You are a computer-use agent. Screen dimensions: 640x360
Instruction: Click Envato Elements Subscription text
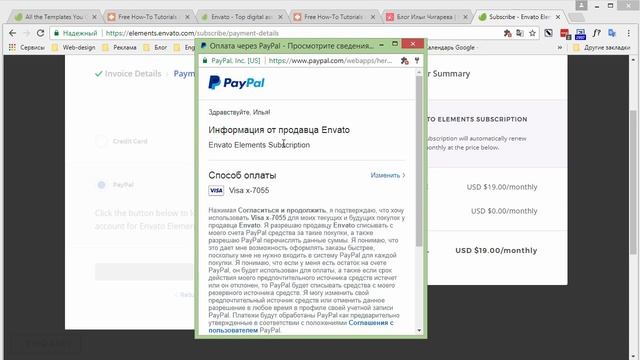tap(259, 145)
